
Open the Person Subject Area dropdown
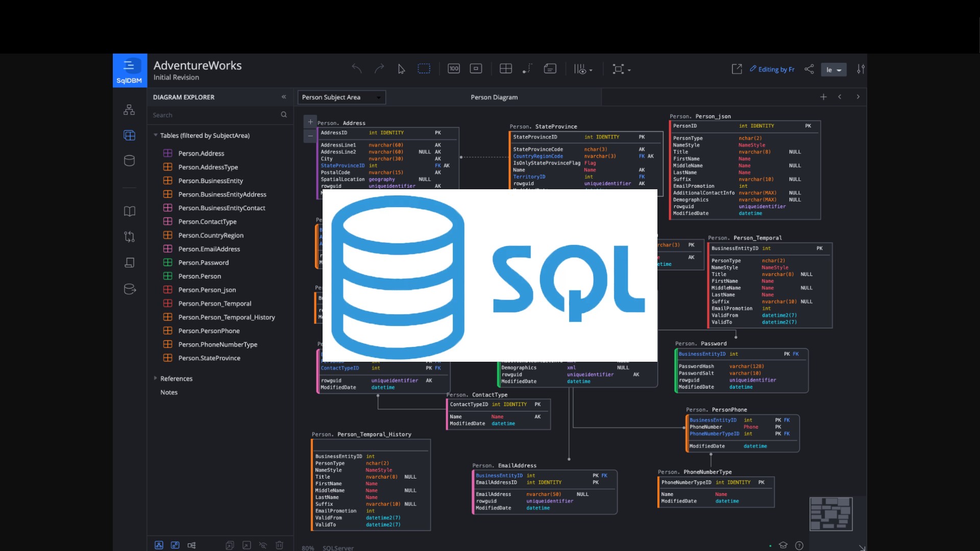tap(341, 97)
